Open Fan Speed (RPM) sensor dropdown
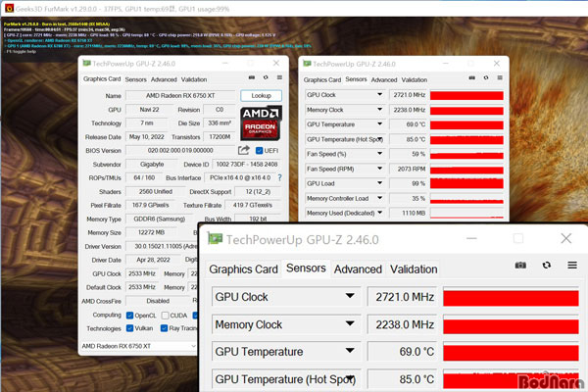The image size is (588, 392). click(x=379, y=169)
